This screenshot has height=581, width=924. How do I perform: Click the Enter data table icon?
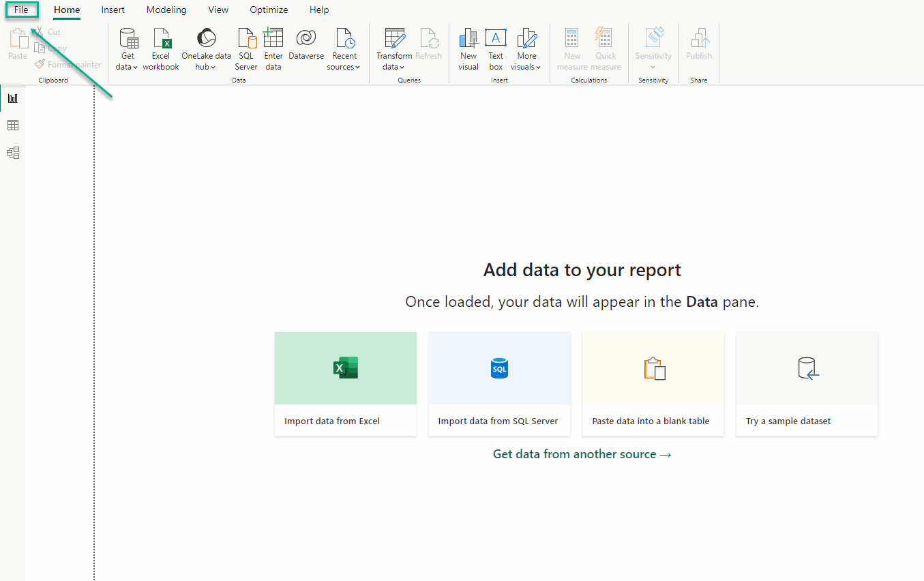273,40
